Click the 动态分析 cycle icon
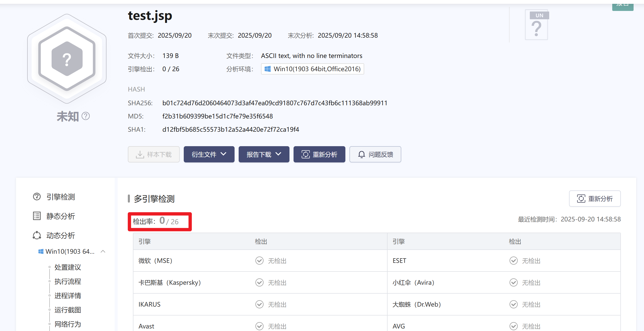The width and height of the screenshot is (644, 331). 37,235
